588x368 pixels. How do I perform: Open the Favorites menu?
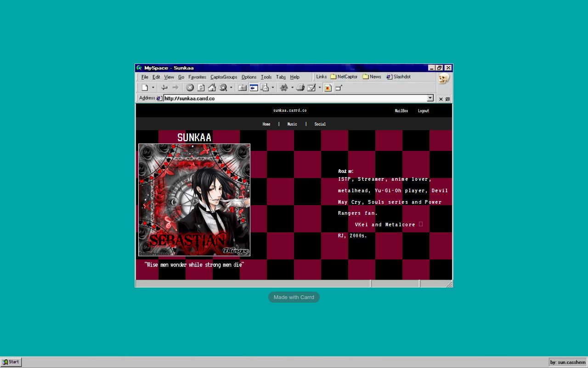tap(197, 77)
